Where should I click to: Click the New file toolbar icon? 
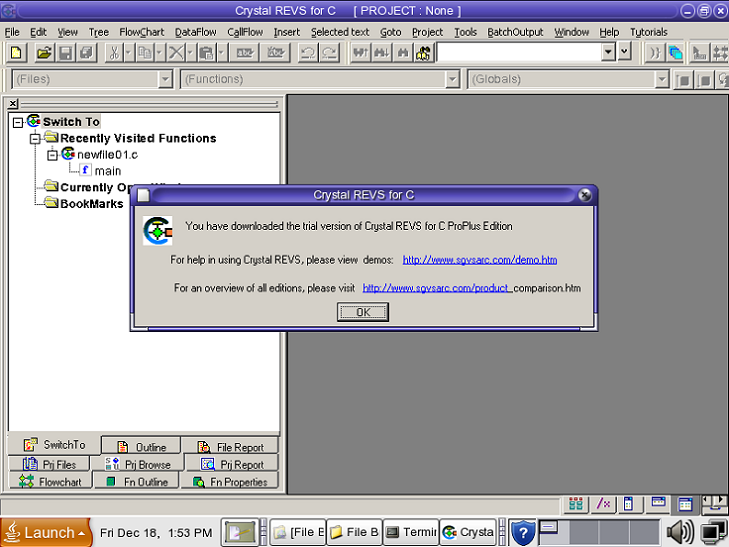[x=16, y=53]
